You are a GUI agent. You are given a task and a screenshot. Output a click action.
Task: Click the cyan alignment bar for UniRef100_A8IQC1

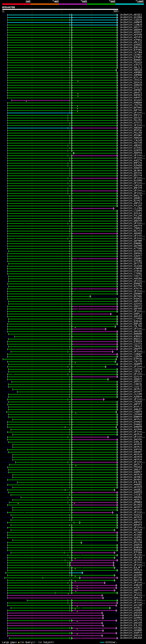click(x=63, y=15)
